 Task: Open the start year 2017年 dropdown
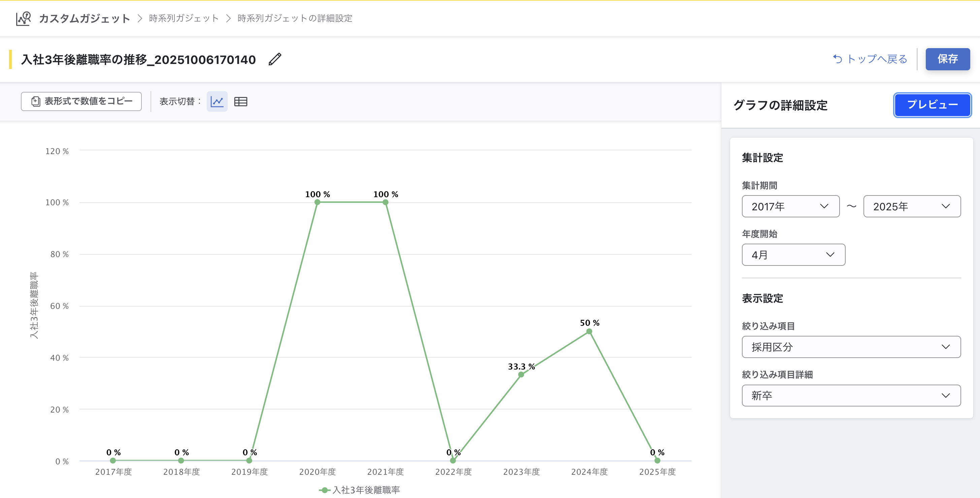click(790, 206)
